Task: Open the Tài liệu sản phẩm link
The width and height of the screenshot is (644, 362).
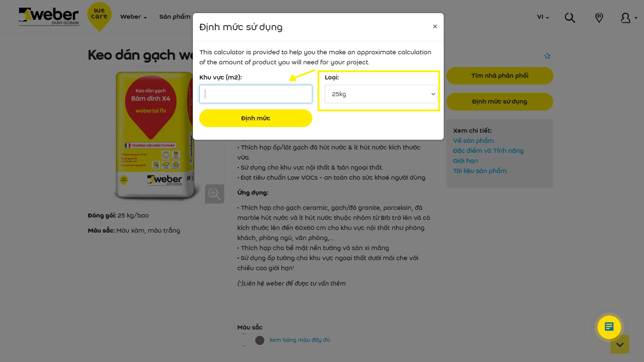Action: [x=480, y=171]
